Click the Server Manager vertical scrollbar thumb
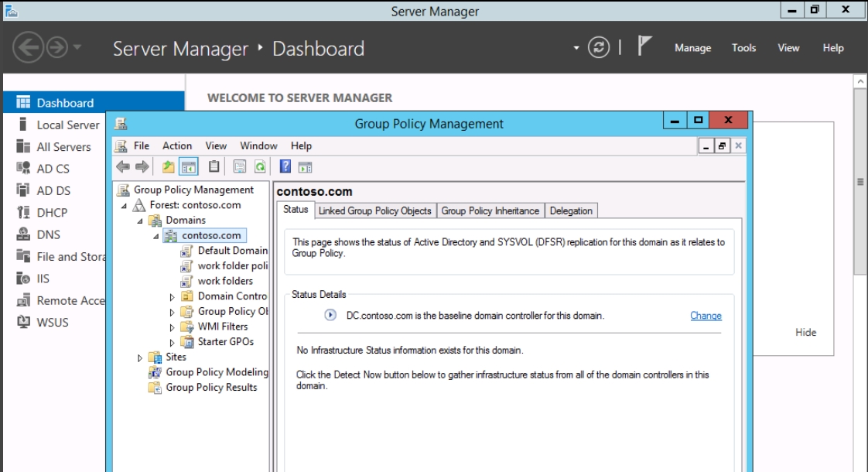The image size is (868, 472). tap(859, 182)
